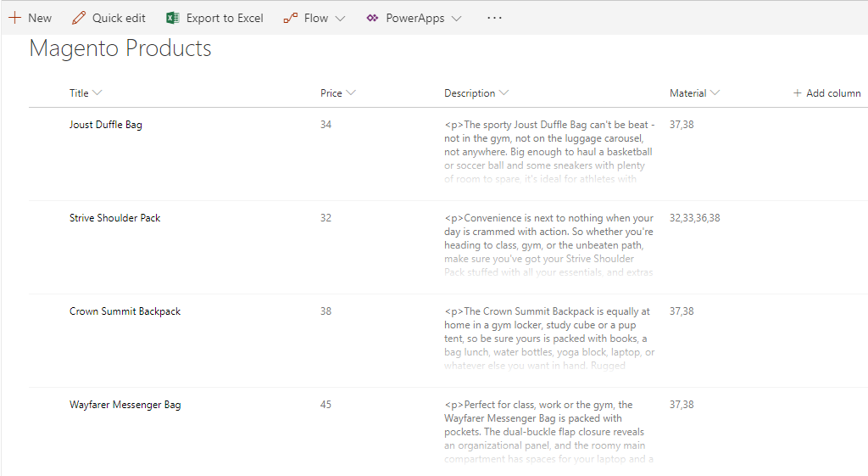This screenshot has height=476, width=868.
Task: Click the PowerApps icon in command bar
Action: click(x=372, y=18)
